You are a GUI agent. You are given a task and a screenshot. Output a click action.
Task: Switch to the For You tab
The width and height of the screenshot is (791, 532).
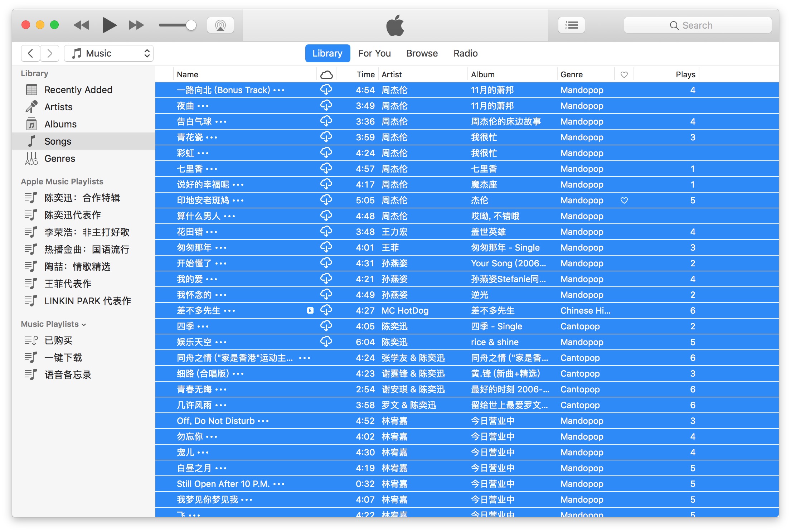coord(374,53)
